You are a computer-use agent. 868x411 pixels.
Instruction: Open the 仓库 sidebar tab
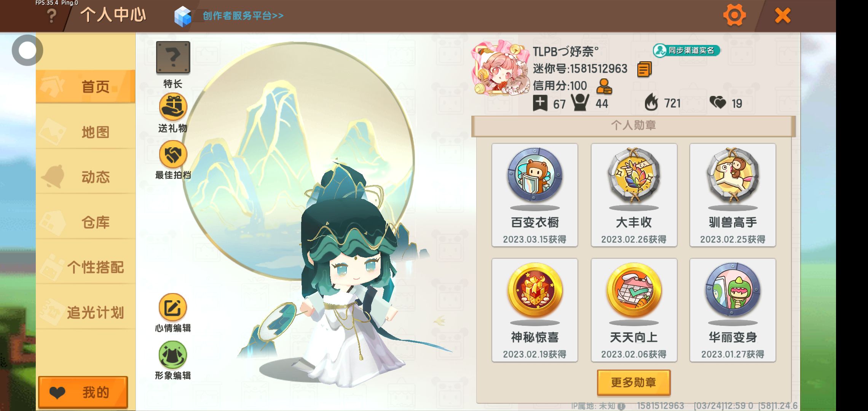[x=86, y=222]
